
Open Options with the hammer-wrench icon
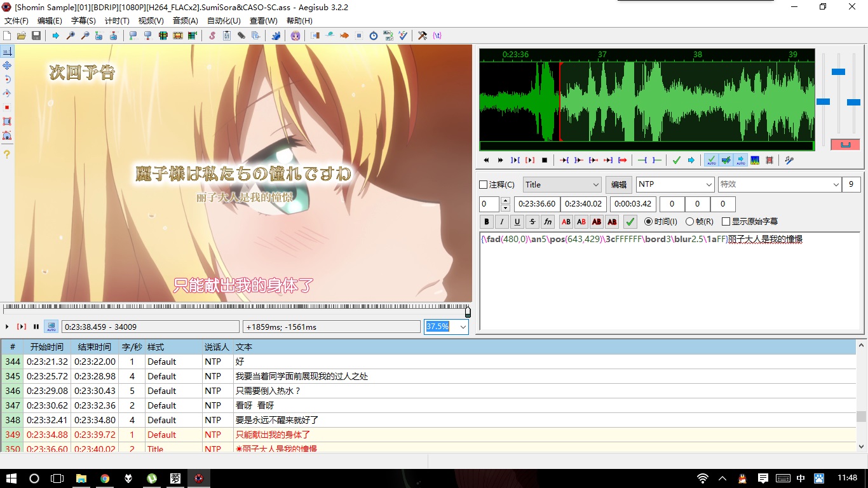pyautogui.click(x=423, y=36)
